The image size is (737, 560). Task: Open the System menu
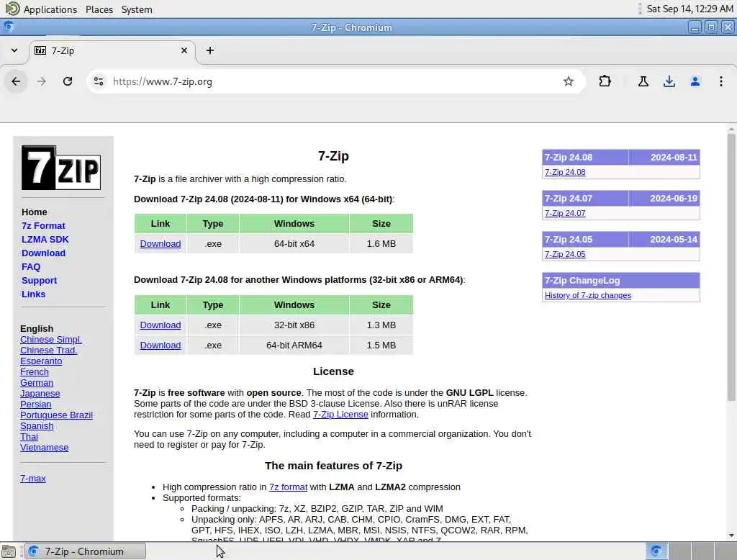click(x=137, y=9)
